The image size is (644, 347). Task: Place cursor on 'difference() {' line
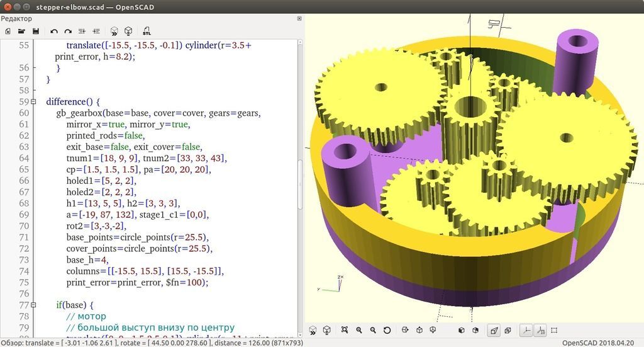click(73, 101)
